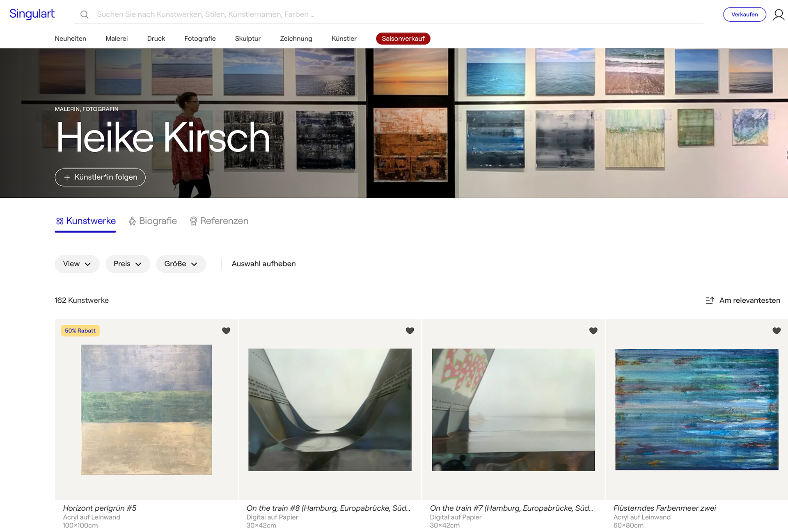Open the Saisonverkauf menu item
The image size is (788, 532).
[x=403, y=39]
